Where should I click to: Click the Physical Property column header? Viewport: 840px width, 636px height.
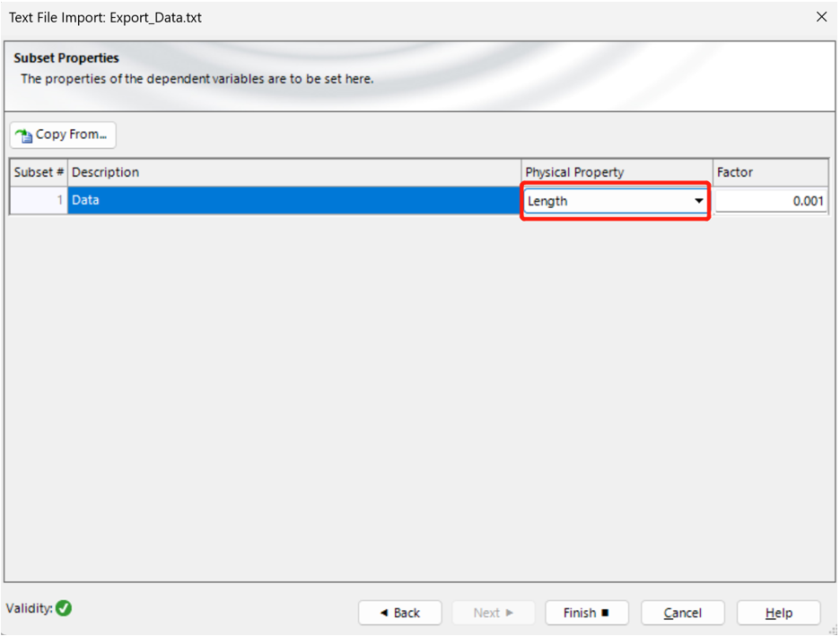click(x=616, y=172)
